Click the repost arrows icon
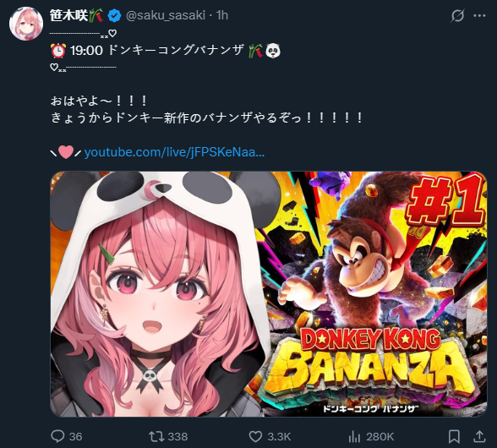497x448 pixels. pyautogui.click(x=156, y=436)
